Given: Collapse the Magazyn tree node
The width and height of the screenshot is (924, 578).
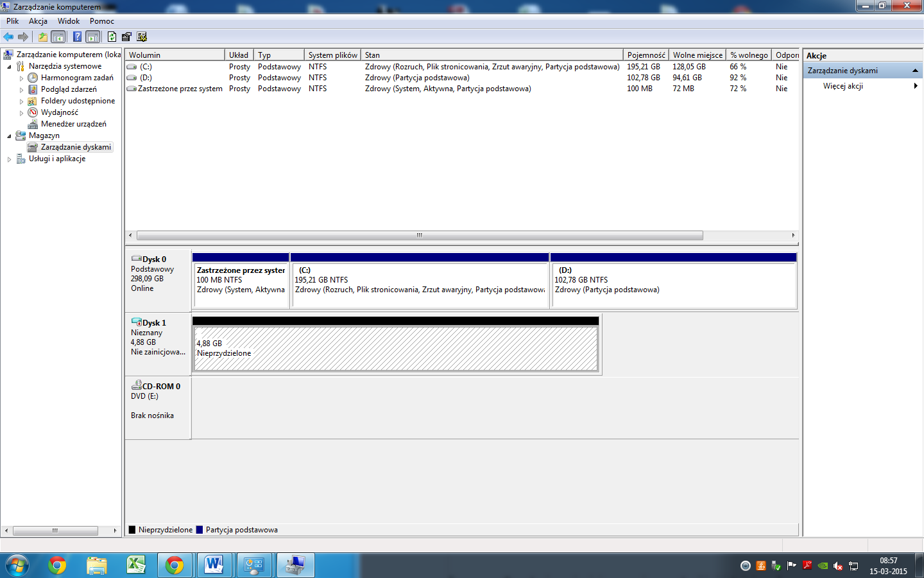Looking at the screenshot, I should [x=9, y=136].
